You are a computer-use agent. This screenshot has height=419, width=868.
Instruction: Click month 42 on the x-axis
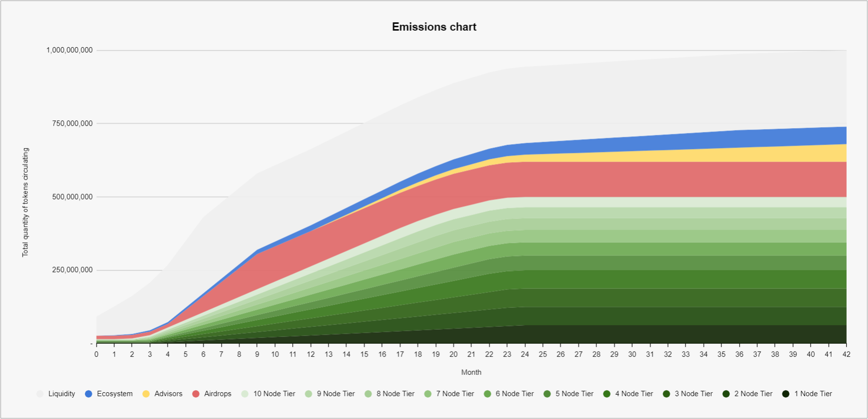point(846,354)
